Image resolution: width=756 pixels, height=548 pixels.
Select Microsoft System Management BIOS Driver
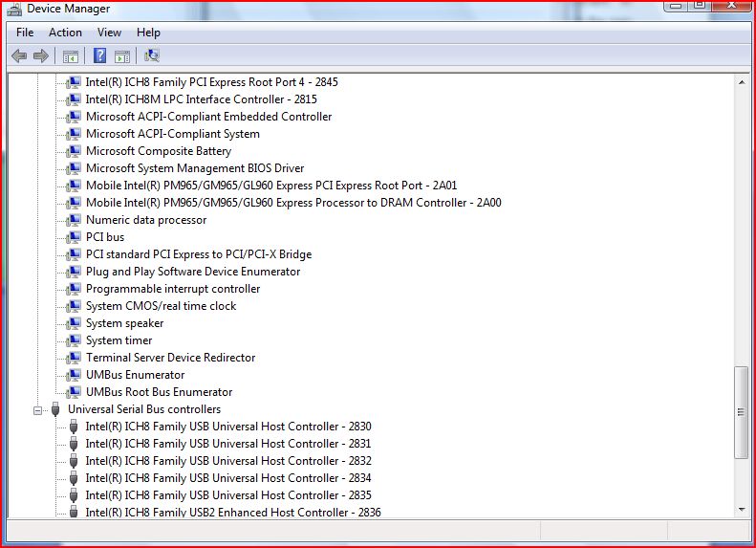point(195,168)
